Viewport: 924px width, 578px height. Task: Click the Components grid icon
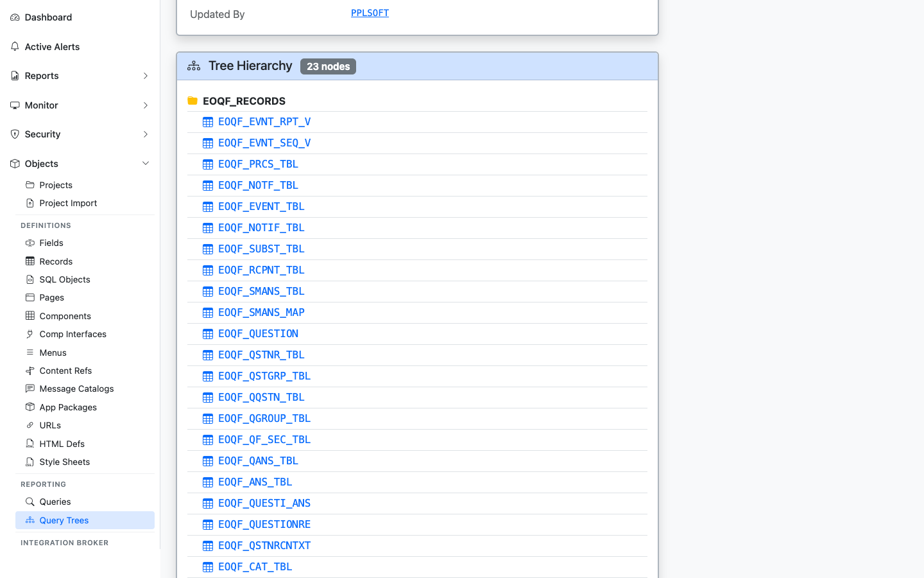[30, 316]
